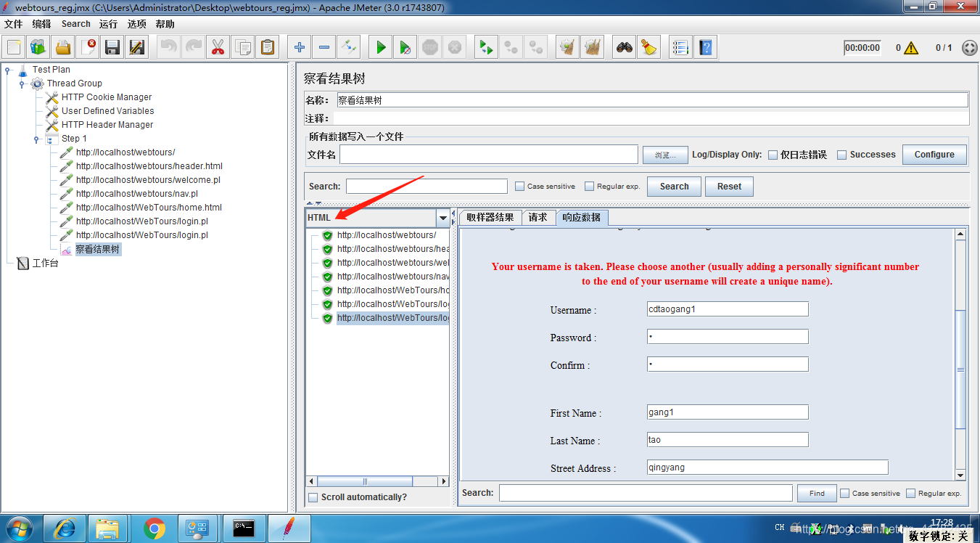Screen dimensions: 980x543
Task: Enable Case sensitive in upper search
Action: point(519,187)
